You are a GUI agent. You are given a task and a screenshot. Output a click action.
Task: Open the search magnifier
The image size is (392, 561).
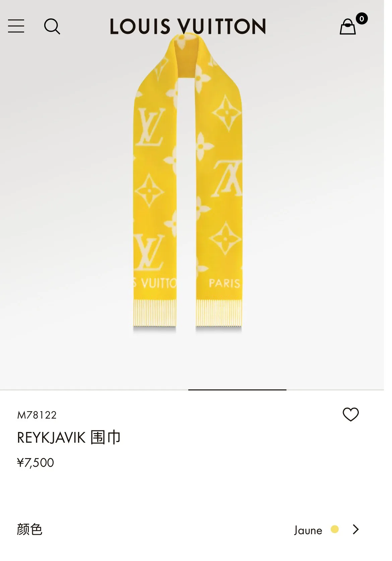click(52, 26)
